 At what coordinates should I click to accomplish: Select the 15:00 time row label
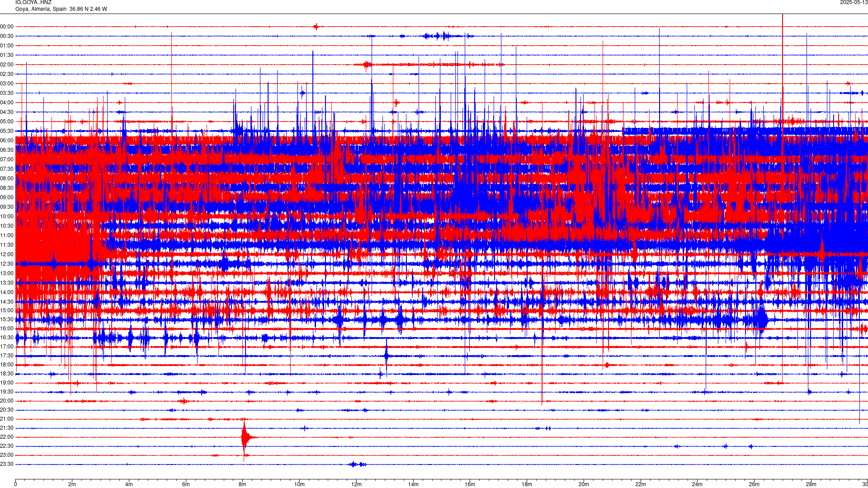click(7, 310)
